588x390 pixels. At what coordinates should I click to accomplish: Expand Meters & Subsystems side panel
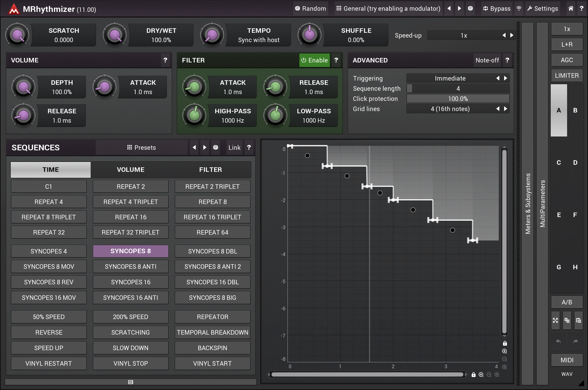click(x=528, y=203)
